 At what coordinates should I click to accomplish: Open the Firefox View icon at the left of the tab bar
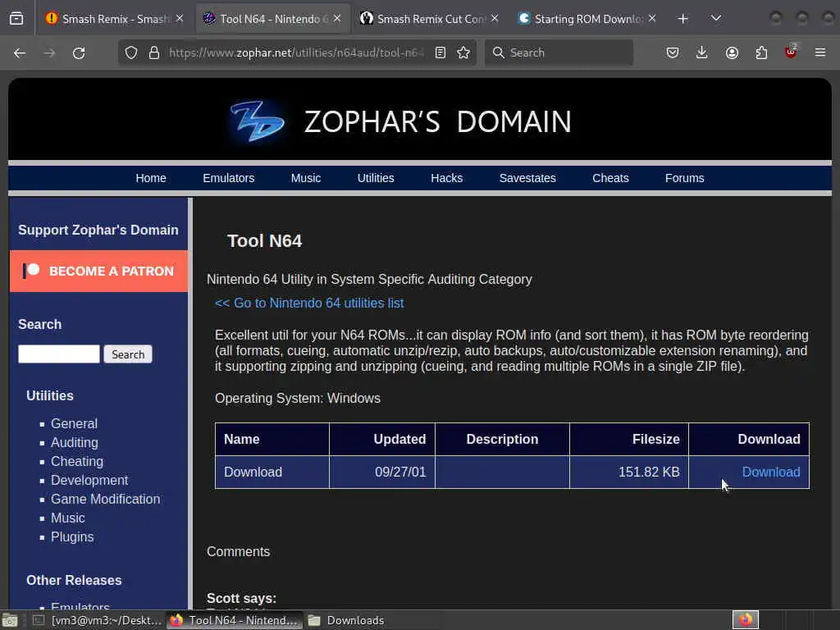pyautogui.click(x=16, y=19)
